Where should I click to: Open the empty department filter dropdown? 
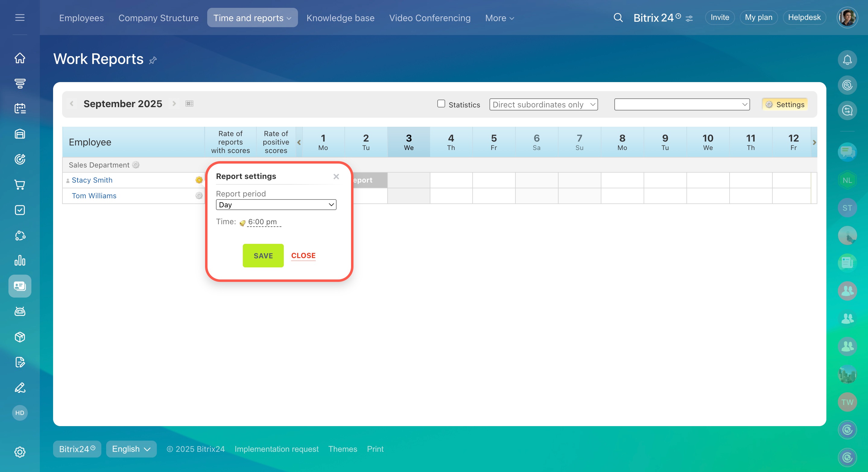682,104
